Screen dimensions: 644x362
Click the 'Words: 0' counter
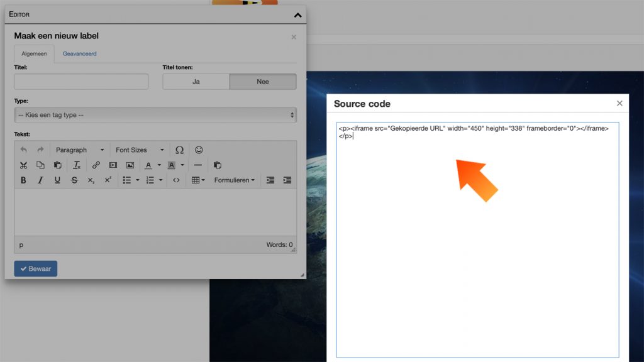279,244
